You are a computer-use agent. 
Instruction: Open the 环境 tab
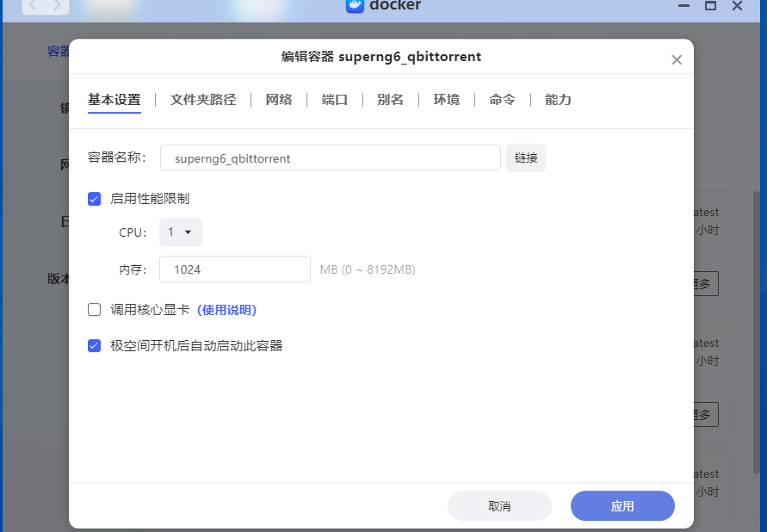tap(446, 100)
